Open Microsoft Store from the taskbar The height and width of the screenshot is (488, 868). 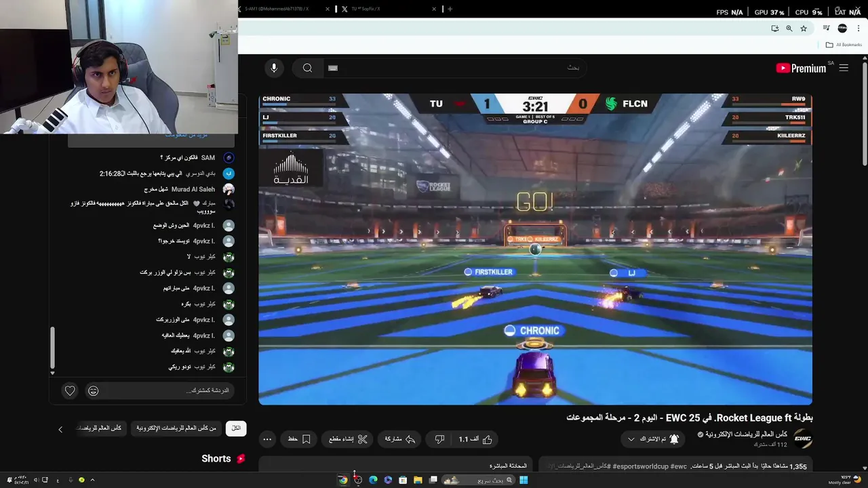tap(403, 480)
